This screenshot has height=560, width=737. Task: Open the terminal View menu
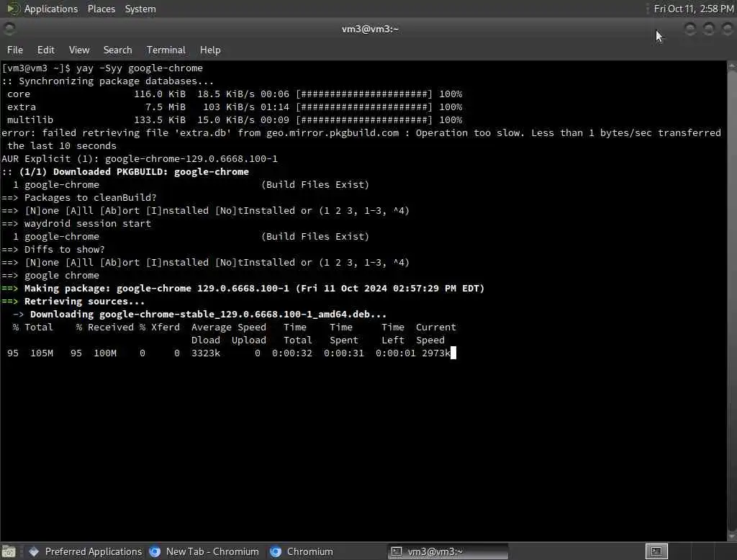coord(79,50)
